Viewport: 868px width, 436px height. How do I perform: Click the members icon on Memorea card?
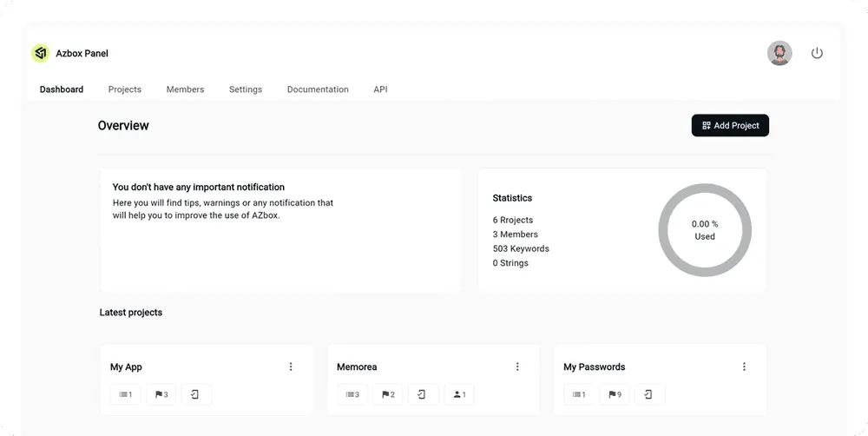(x=459, y=394)
